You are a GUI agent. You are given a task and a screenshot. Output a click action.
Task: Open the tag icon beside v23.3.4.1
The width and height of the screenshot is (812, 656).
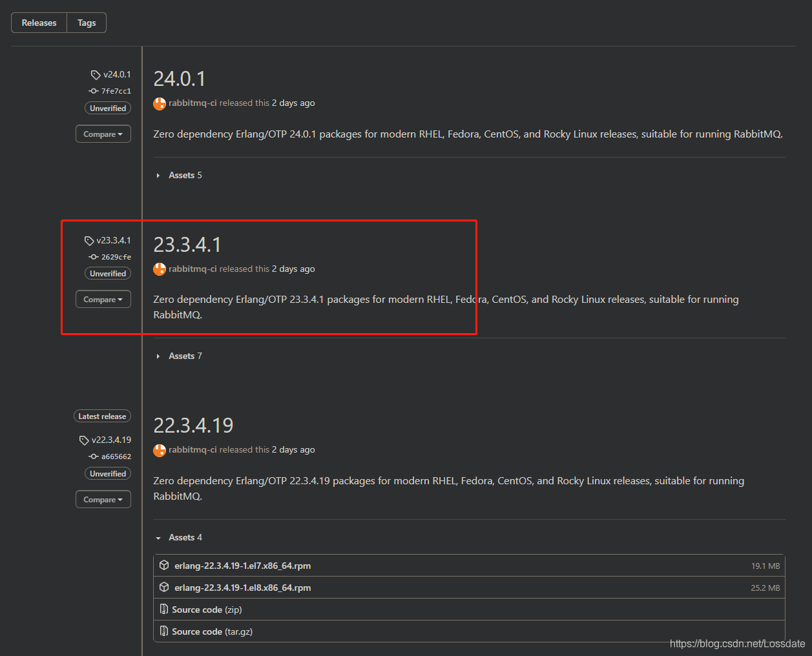point(89,241)
